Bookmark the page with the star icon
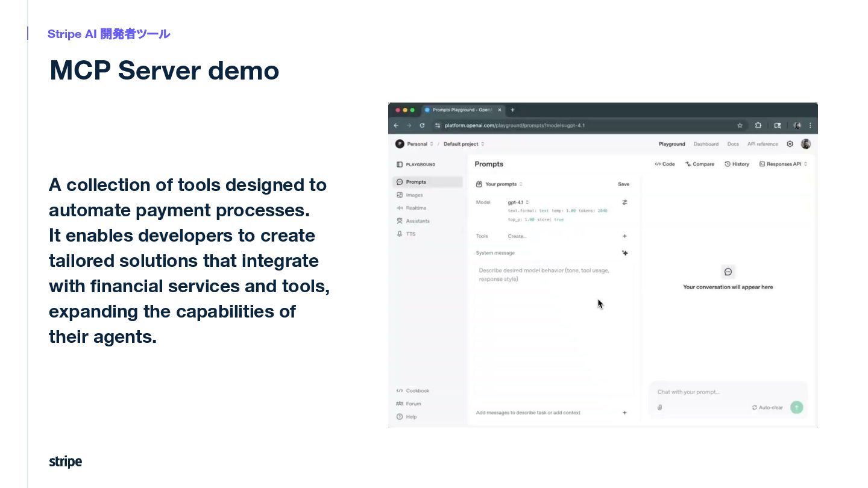Viewport: 868px width, 488px height. point(740,125)
